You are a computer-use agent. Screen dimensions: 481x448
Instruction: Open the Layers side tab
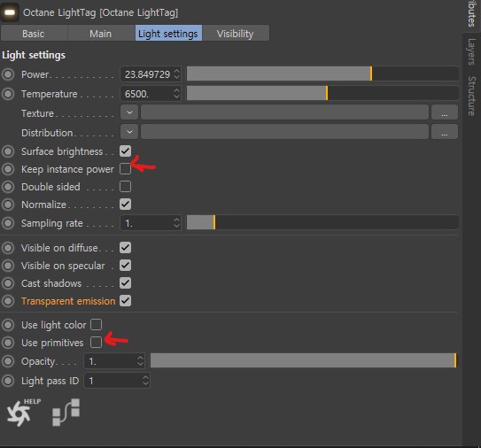pyautogui.click(x=471, y=52)
